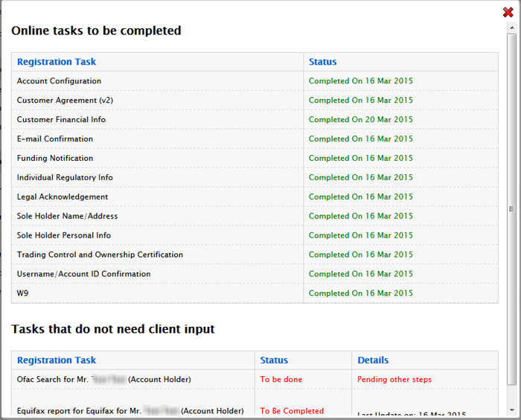Screen dimensions: 521x420
Task: Click 'Completed On 20 Mar 2015' status
Action: [x=361, y=120]
